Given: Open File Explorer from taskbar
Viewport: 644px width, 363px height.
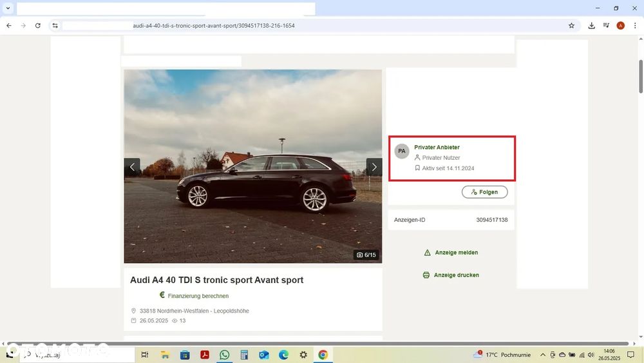Looking at the screenshot, I should (x=165, y=355).
